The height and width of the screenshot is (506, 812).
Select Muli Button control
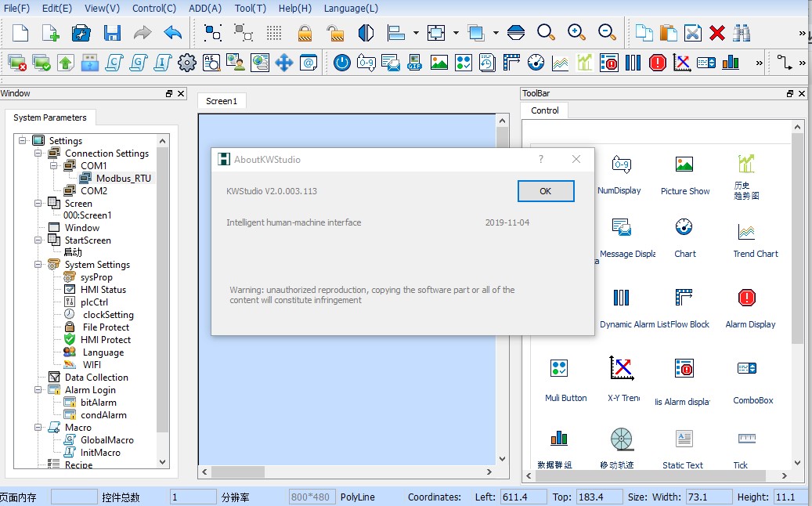click(x=565, y=381)
